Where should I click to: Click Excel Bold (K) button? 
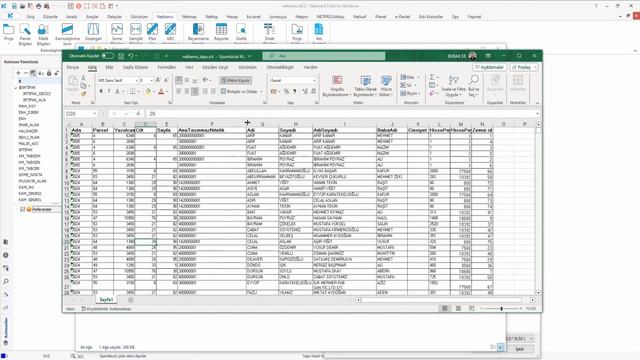[x=101, y=91]
